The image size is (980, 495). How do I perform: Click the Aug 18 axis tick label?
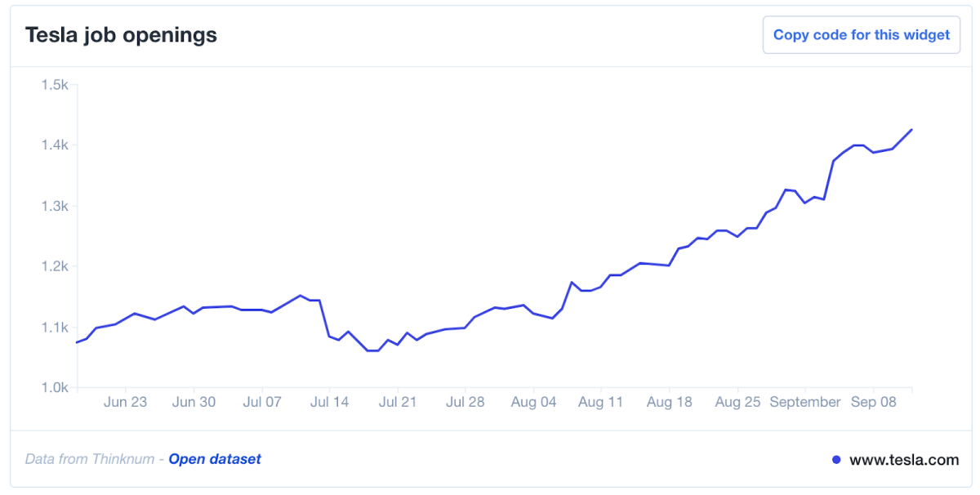click(x=669, y=402)
